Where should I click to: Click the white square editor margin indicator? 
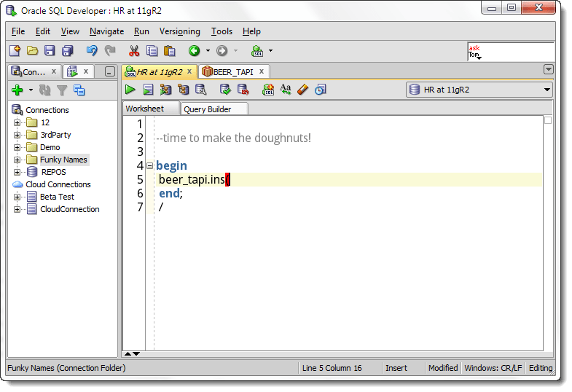tap(548, 120)
